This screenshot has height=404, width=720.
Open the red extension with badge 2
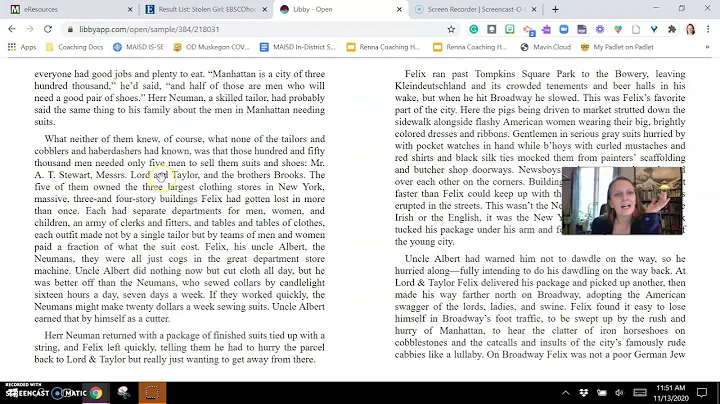point(528,30)
